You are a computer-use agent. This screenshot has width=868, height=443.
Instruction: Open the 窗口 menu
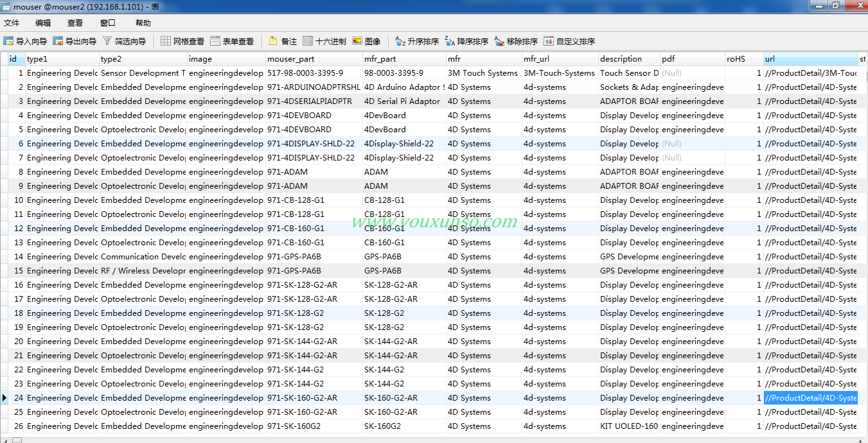coord(108,23)
